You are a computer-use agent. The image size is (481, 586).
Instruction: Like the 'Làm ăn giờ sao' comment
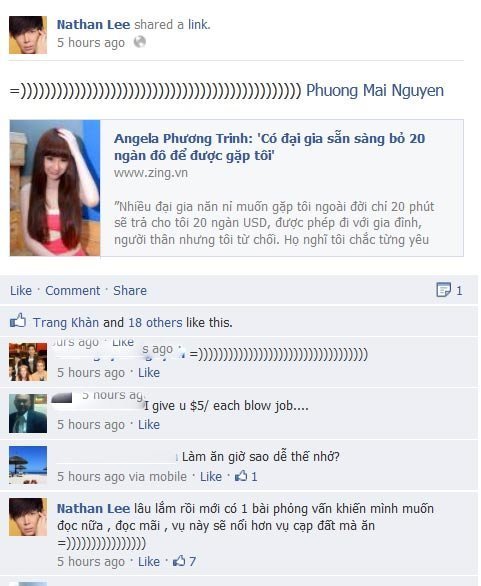click(x=211, y=476)
